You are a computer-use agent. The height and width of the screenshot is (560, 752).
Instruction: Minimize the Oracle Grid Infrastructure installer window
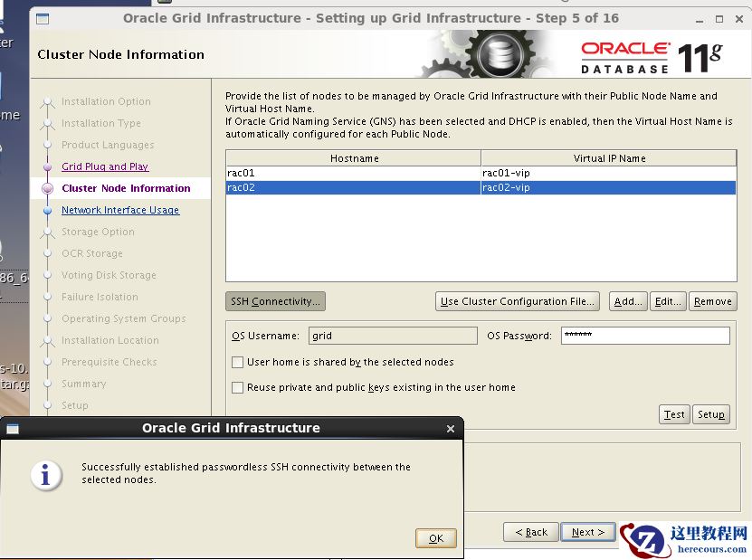click(x=700, y=19)
